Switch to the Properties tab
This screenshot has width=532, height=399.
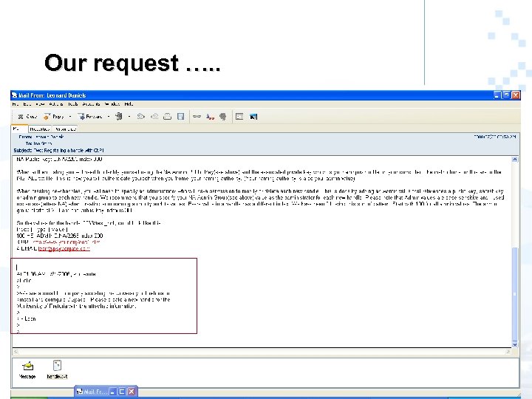tap(40, 129)
